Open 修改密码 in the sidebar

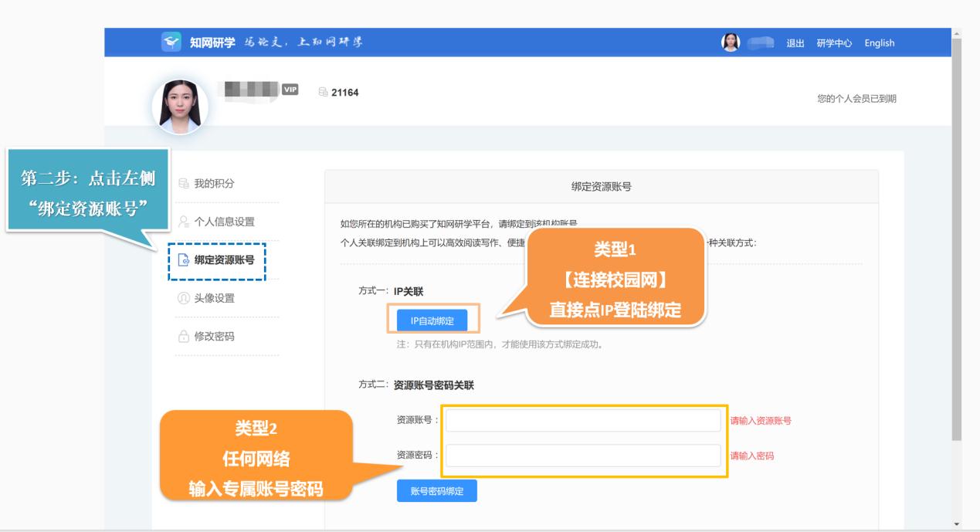[x=214, y=336]
